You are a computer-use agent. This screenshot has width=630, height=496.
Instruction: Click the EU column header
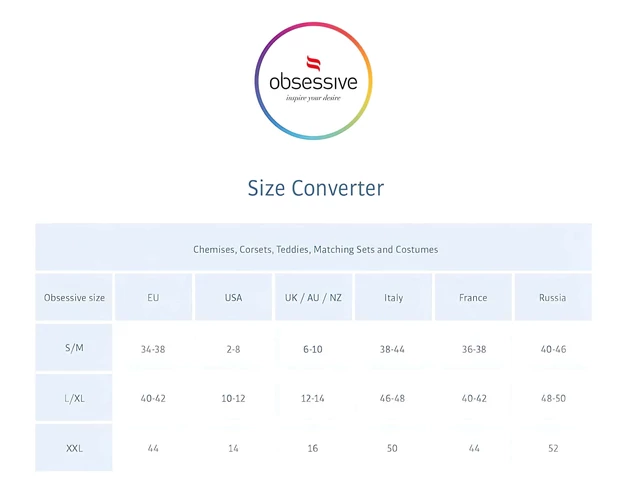pos(153,298)
